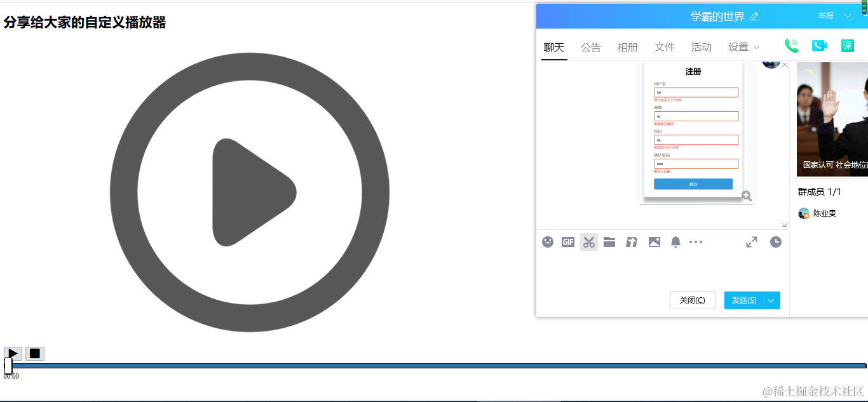Expand the chat input with arrows icon
868x402 pixels.
[x=752, y=242]
